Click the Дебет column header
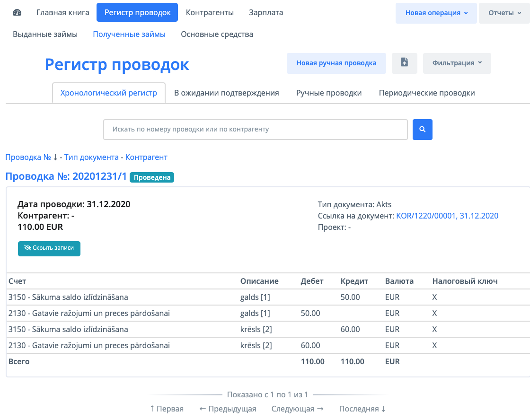Viewport: 530px width, 420px height. [x=312, y=281]
